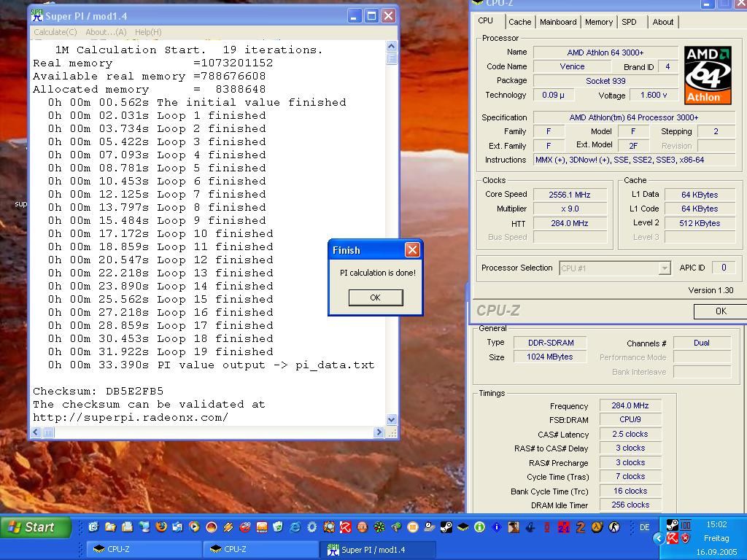Launch Half-Life lambda icon

point(597,526)
